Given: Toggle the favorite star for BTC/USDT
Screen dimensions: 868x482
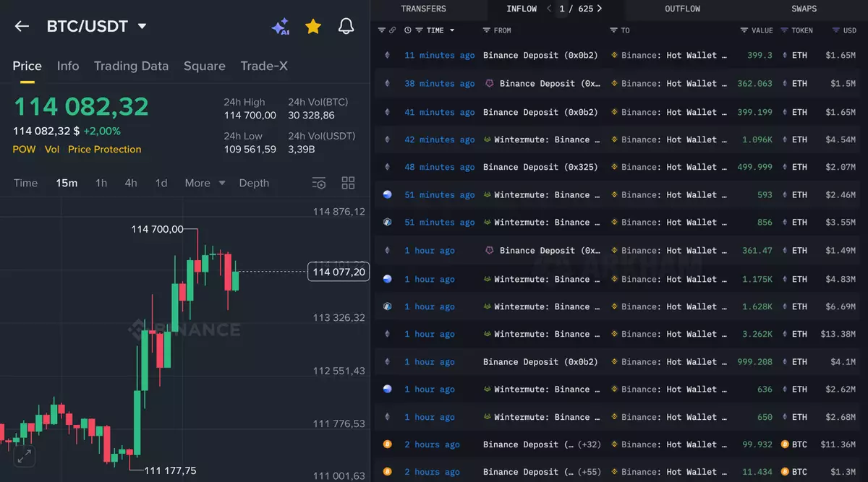Looking at the screenshot, I should click(x=313, y=27).
